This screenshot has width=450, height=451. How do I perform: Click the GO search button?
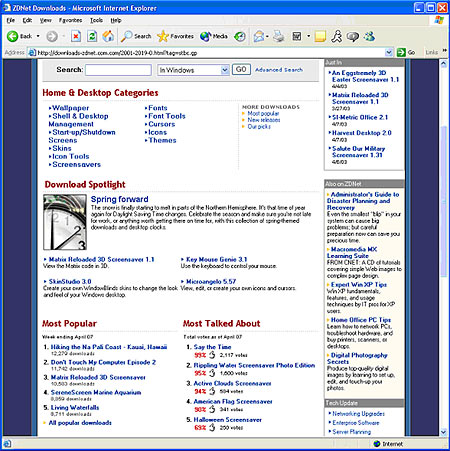pyautogui.click(x=241, y=69)
